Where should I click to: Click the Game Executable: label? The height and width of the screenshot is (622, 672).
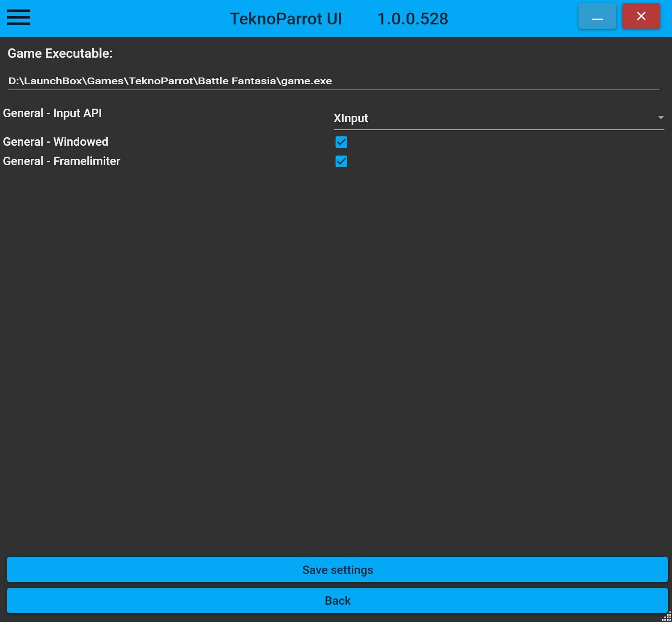pyautogui.click(x=60, y=53)
